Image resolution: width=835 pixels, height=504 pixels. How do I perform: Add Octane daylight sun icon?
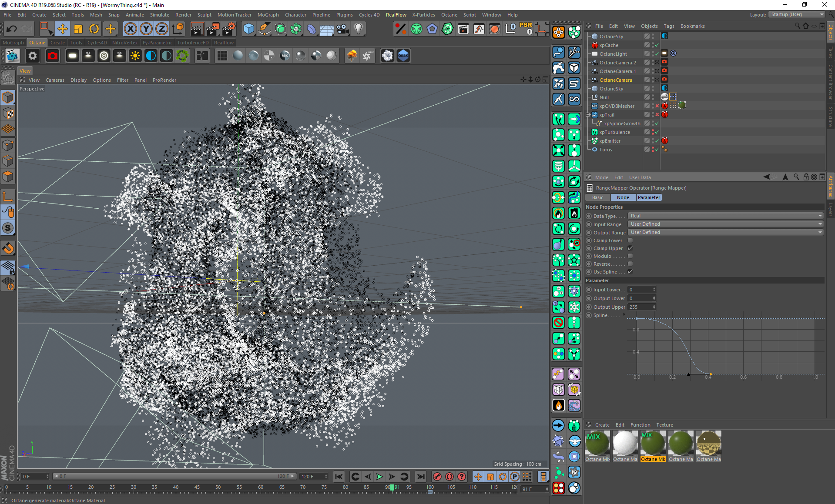pos(135,56)
